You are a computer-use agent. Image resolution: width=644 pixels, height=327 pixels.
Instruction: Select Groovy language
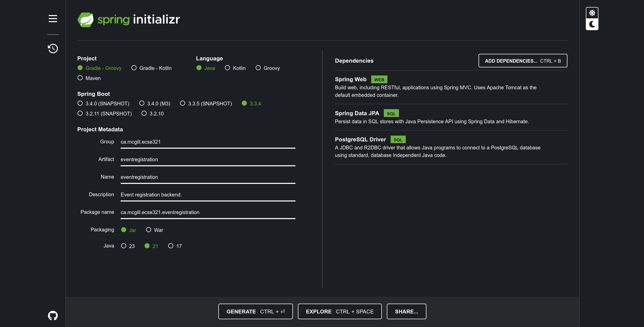coord(267,68)
